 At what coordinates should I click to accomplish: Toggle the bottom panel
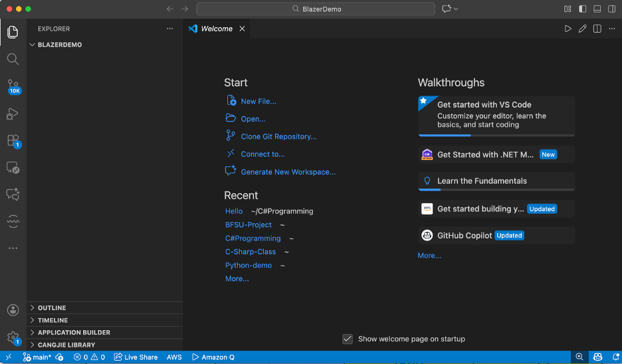click(x=597, y=9)
